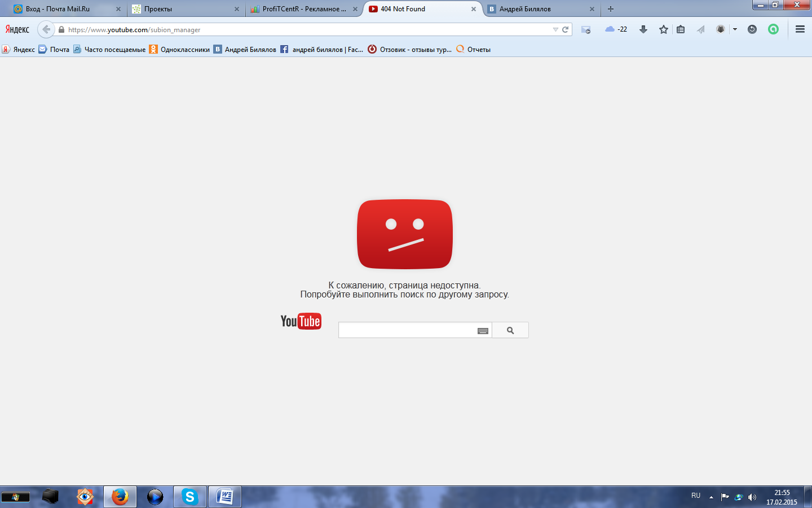The height and width of the screenshot is (508, 812).
Task: Open the clock showing 21:55
Action: pos(782,497)
